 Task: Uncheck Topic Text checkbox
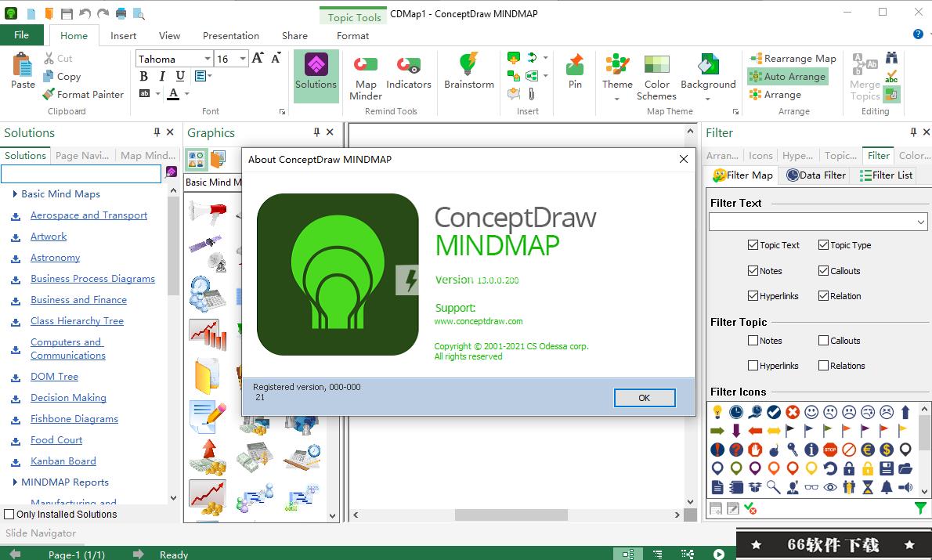pos(753,245)
